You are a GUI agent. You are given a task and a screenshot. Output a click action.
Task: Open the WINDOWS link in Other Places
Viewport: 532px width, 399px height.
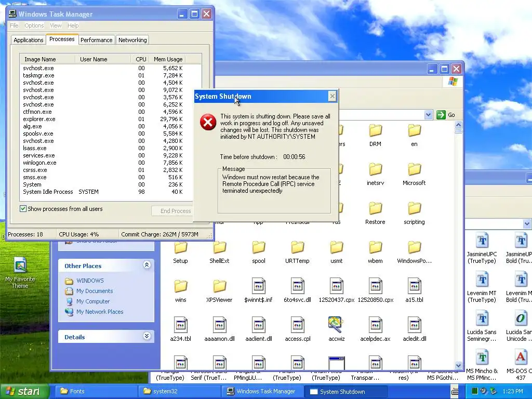click(90, 281)
